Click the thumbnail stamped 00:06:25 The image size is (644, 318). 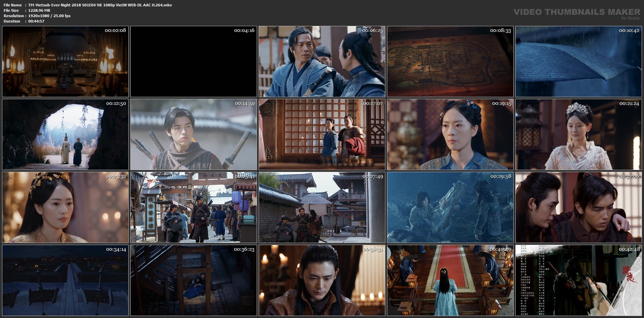(x=322, y=62)
